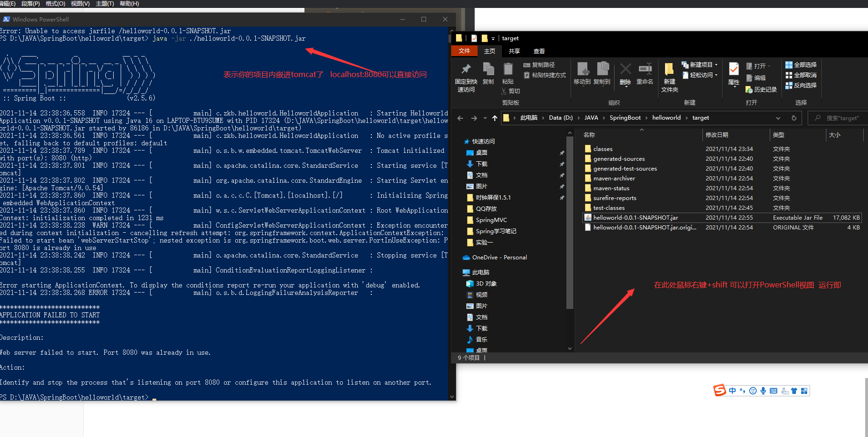The height and width of the screenshot is (437, 868).
Task: Open Customize Quick Access Toolbar dropdown
Action: (493, 39)
